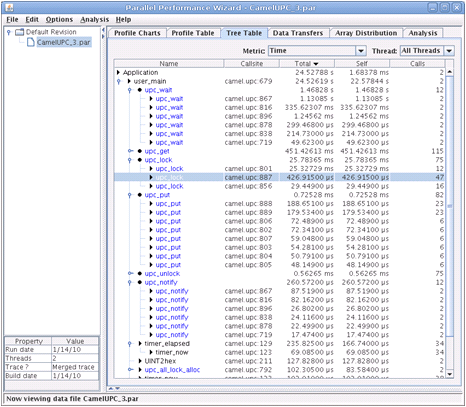Select the upc_put row at camel.upc:888
Viewport: 466px width, 407px height.
(279, 204)
